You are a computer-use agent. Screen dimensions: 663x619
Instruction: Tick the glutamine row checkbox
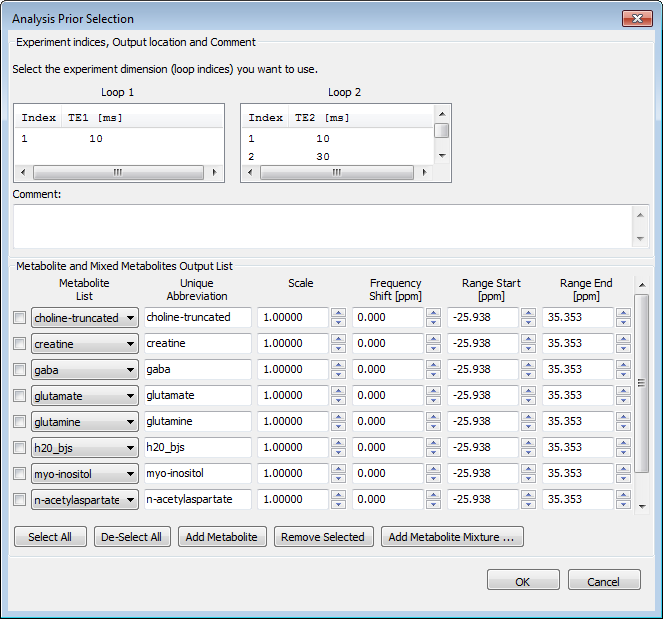coord(19,422)
